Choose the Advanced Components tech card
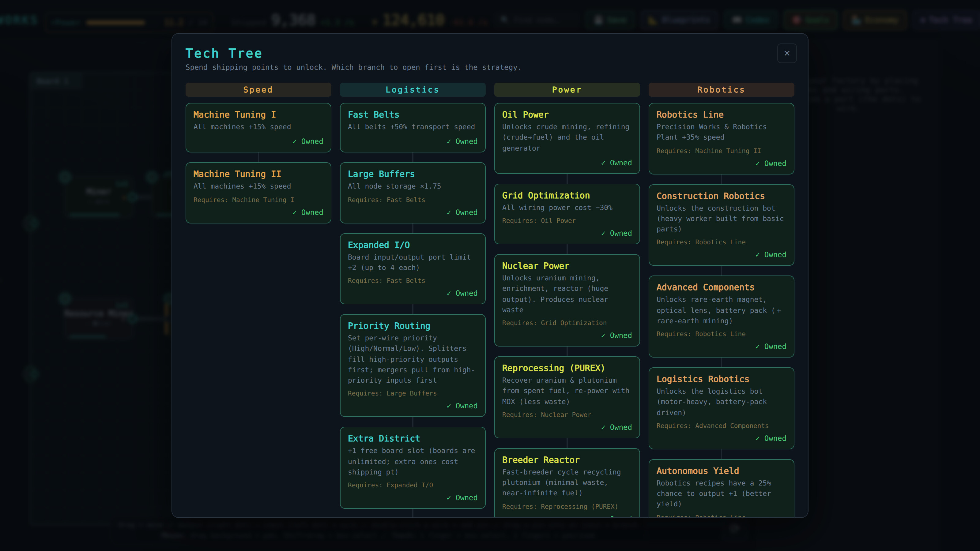The height and width of the screenshot is (551, 980). click(x=721, y=317)
